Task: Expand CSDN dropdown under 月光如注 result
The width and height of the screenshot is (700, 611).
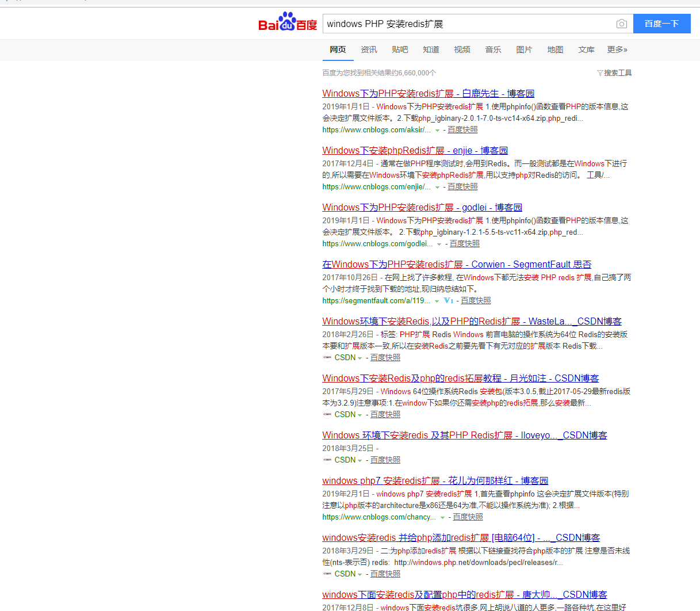Action: [x=360, y=415]
